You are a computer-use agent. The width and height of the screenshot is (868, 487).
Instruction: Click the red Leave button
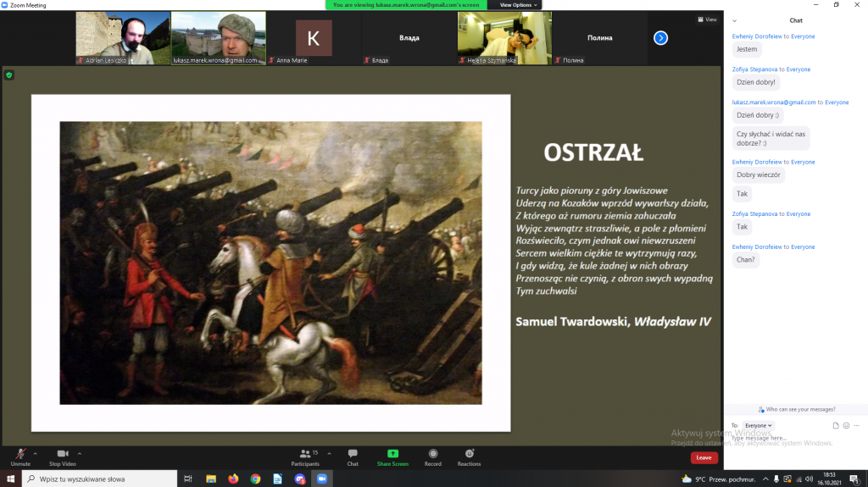[x=704, y=457]
